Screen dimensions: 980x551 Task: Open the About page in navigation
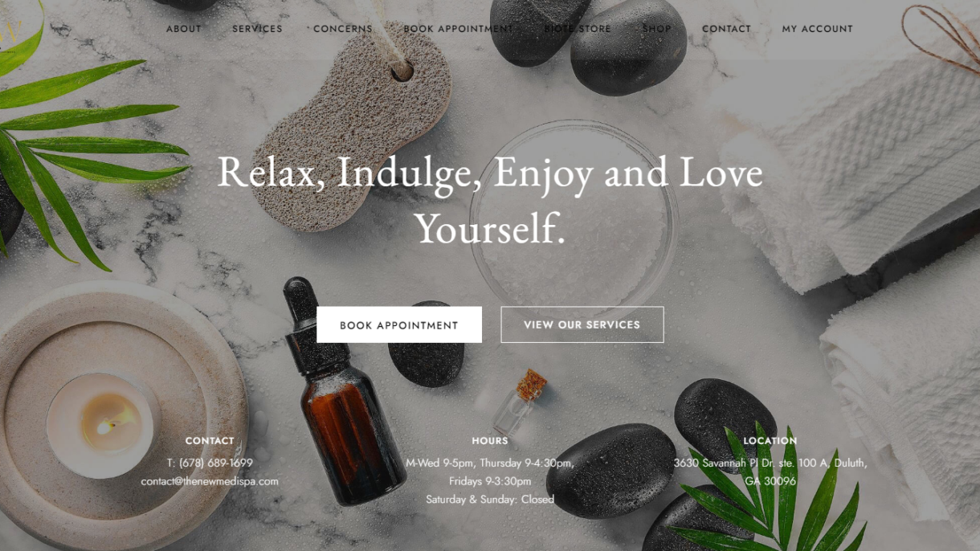pyautogui.click(x=184, y=29)
